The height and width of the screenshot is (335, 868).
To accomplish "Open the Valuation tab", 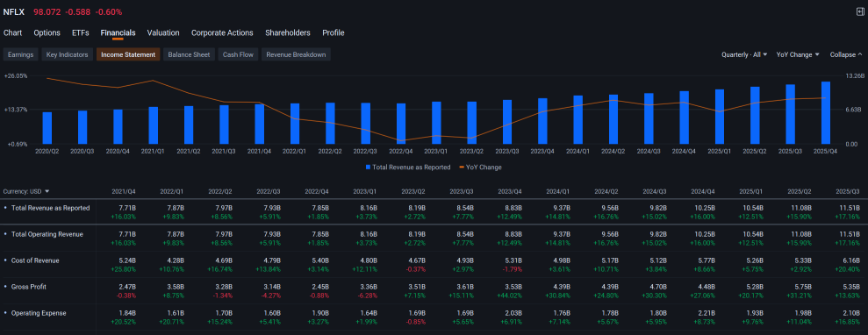I will (x=163, y=32).
